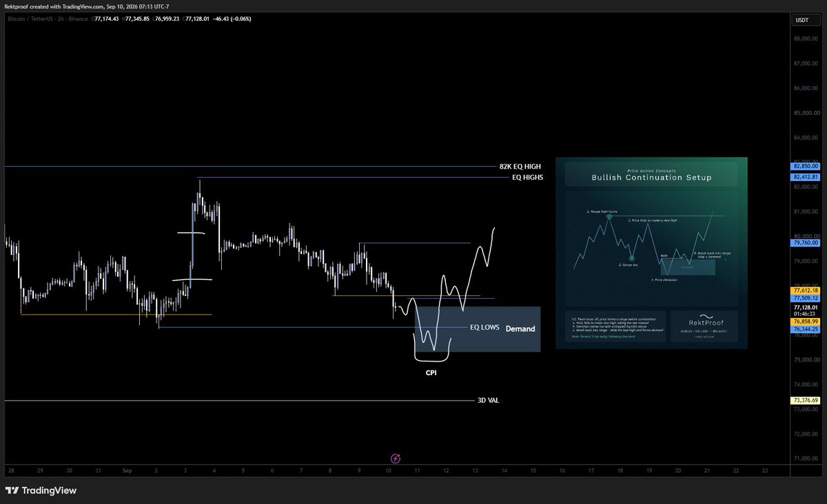
Task: Click the "Sep" label on the time axis
Action: (126, 470)
